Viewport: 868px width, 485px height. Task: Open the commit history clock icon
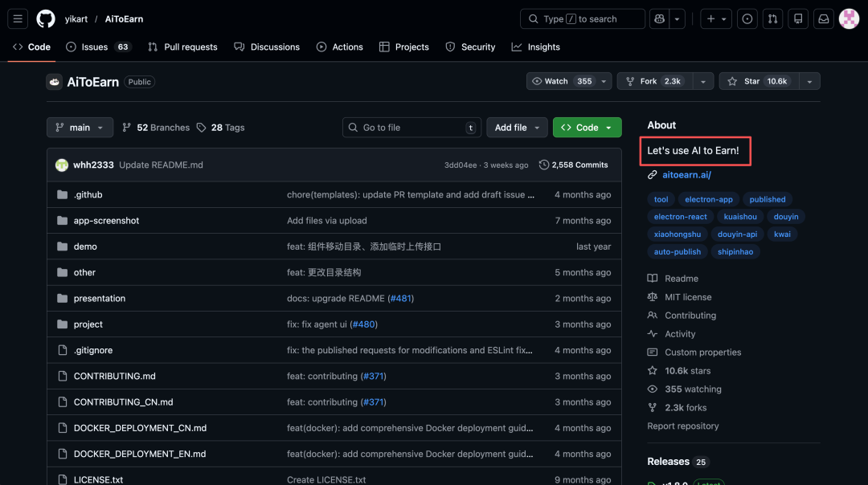pos(544,165)
